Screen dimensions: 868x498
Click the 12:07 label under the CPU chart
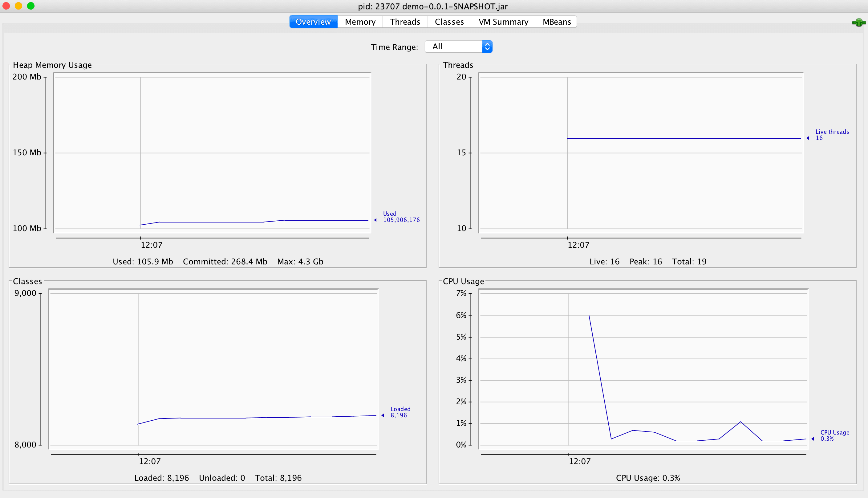tap(579, 461)
